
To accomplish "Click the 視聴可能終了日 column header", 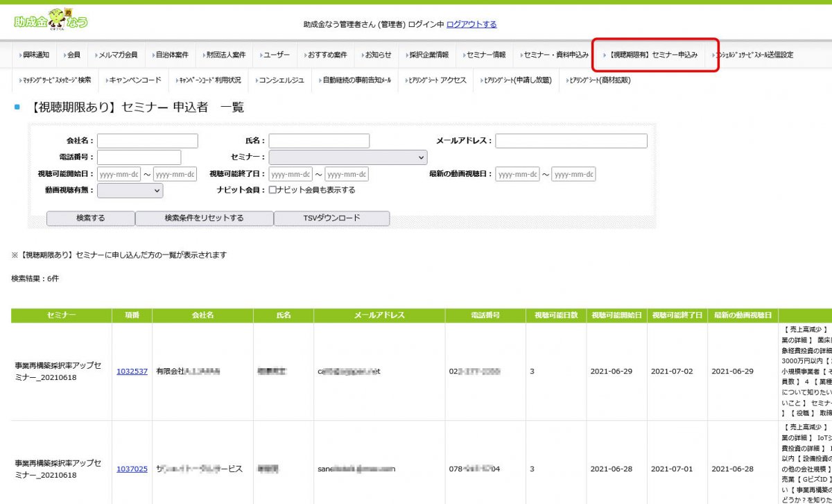I will coord(677,315).
